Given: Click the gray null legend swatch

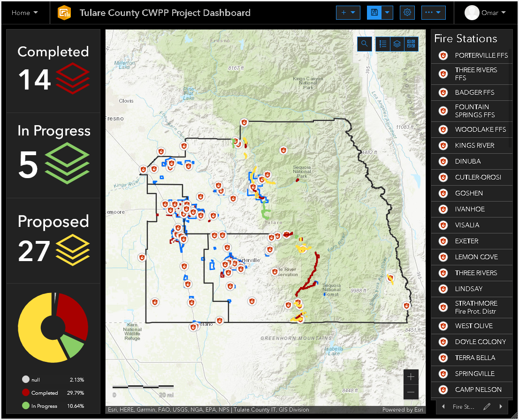Looking at the screenshot, I should (25, 379).
